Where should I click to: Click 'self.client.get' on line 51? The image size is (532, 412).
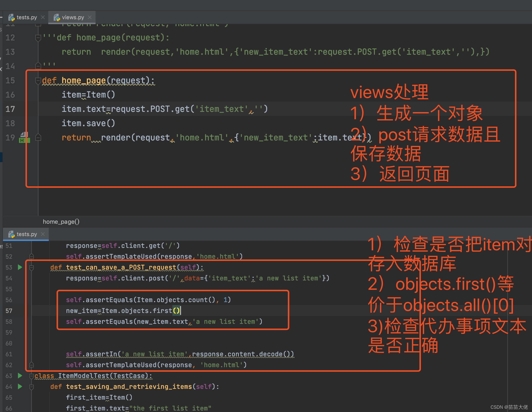tap(131, 246)
